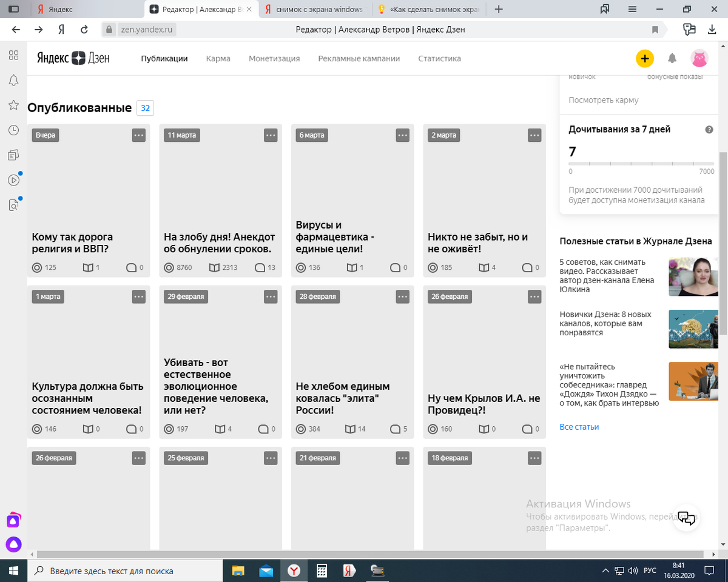Viewport: 728px width, 582px height.
Task: Open sidebar page search icon
Action: (13, 206)
